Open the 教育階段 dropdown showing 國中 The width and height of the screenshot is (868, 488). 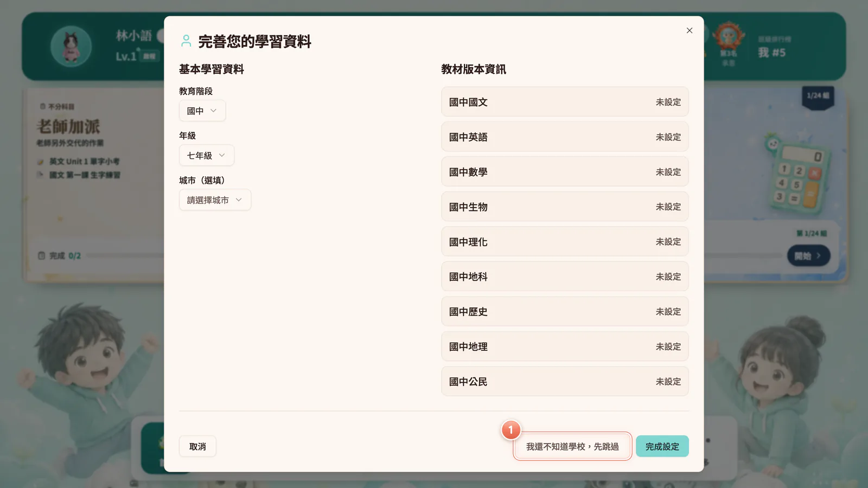point(202,111)
